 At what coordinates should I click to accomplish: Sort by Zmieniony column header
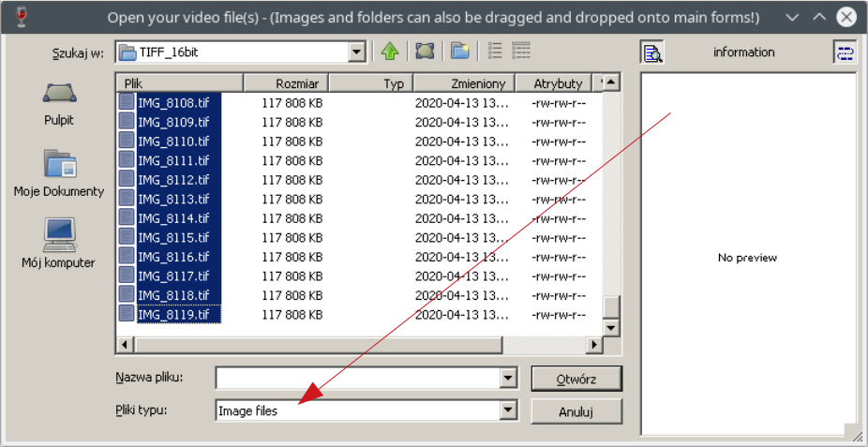[464, 83]
